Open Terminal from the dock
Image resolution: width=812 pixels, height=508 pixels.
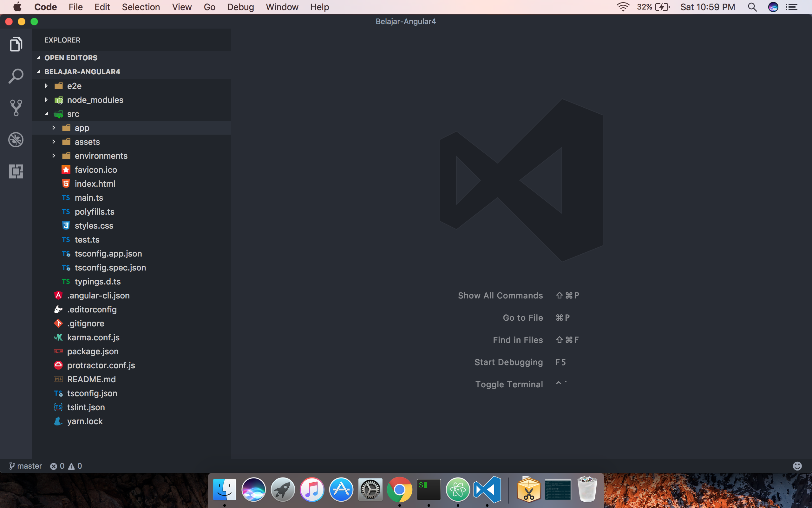[x=429, y=489]
